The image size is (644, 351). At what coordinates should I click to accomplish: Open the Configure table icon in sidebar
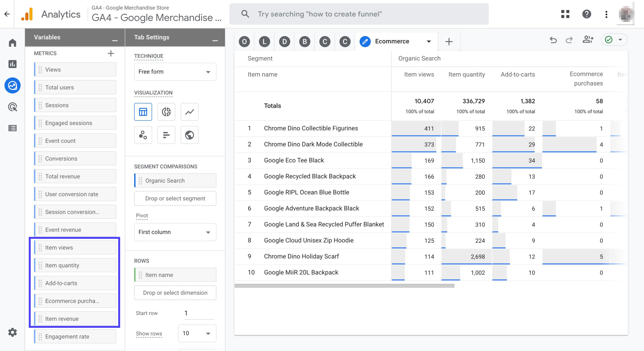point(13,128)
